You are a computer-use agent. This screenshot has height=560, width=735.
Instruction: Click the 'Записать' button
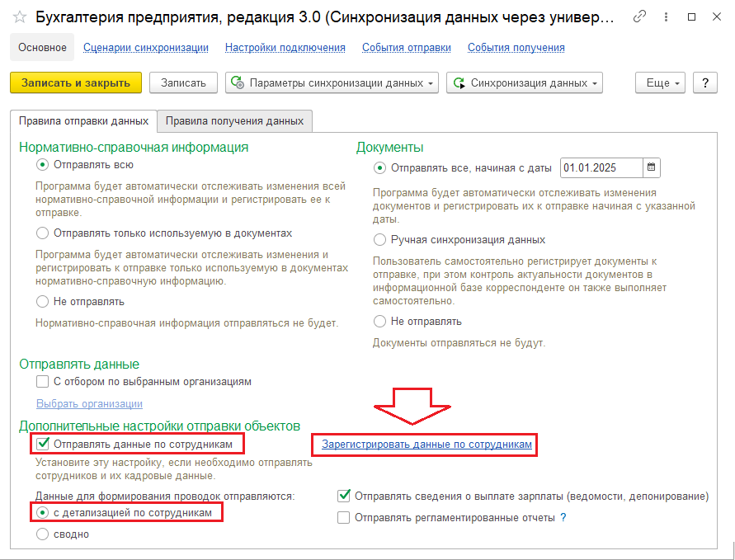(183, 83)
